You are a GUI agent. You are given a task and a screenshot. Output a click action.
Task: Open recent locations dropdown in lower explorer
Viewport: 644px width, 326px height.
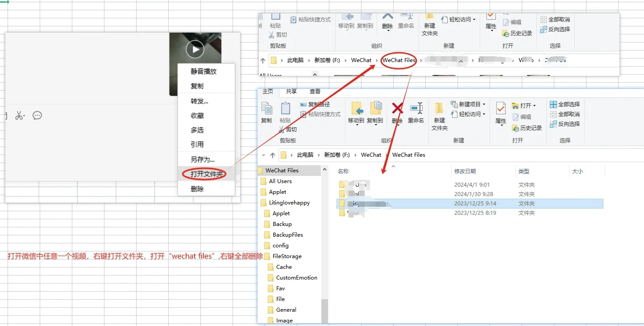(263, 155)
